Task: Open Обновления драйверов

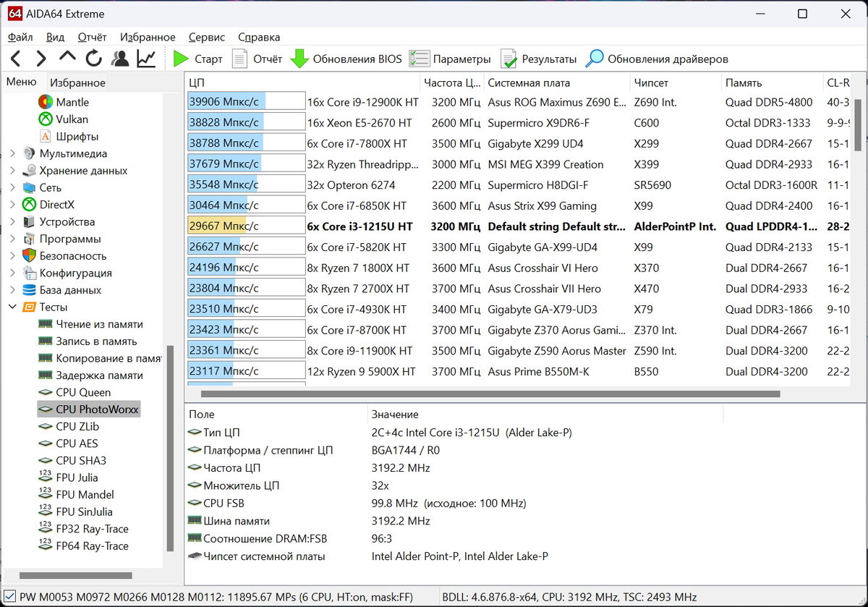Action: click(x=657, y=59)
